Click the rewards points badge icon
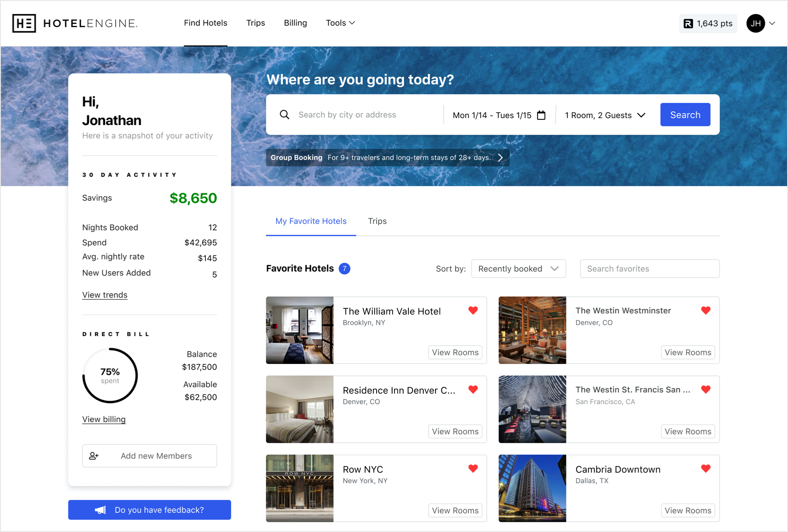788x532 pixels. click(x=688, y=24)
